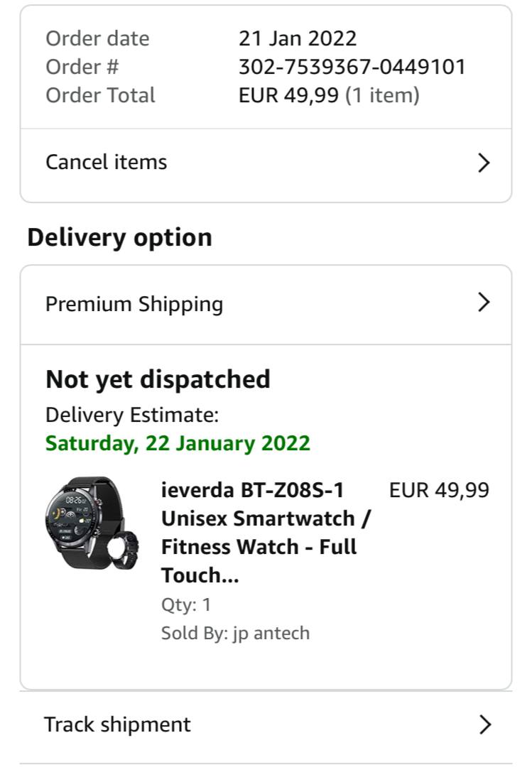Expand the Premium Shipping chevron arrow

click(x=484, y=303)
